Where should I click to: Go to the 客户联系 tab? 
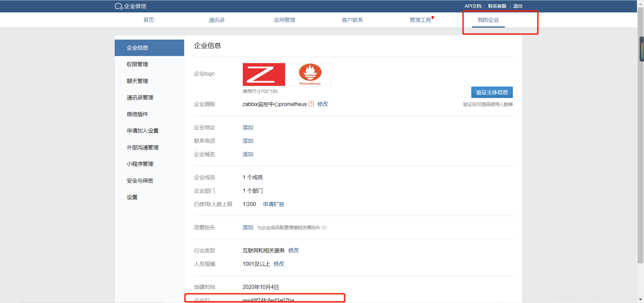pyautogui.click(x=352, y=20)
